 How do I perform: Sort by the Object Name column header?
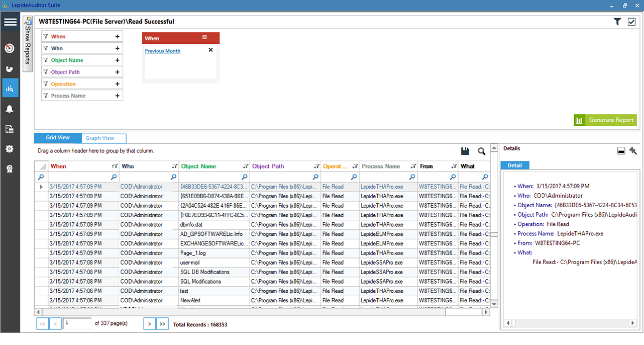tap(198, 166)
